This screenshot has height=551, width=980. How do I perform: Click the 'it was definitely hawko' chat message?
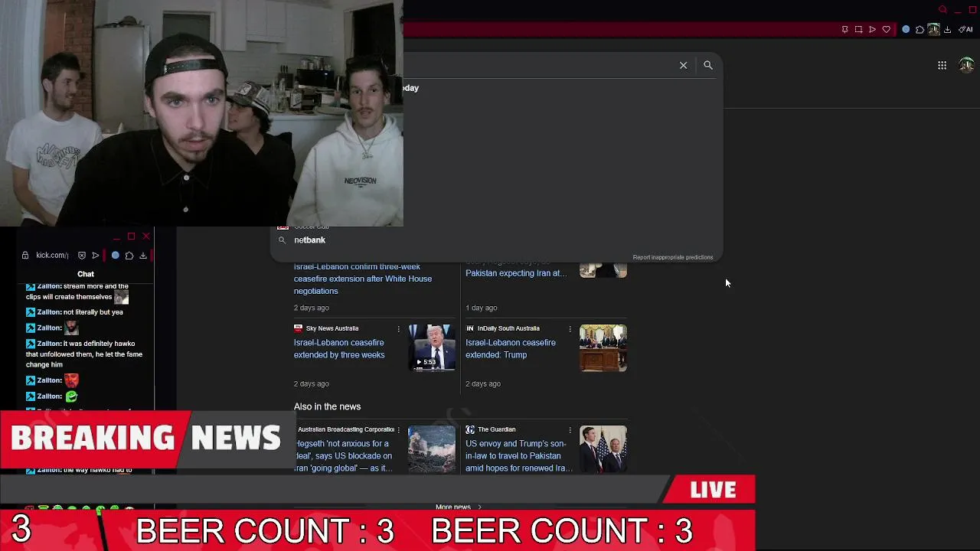click(x=84, y=354)
